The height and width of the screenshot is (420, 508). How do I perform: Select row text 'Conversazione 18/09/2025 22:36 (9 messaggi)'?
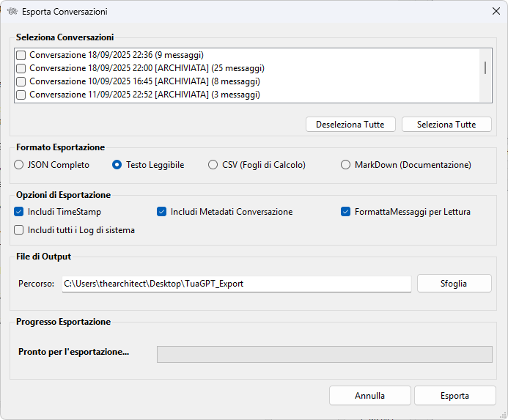click(117, 55)
